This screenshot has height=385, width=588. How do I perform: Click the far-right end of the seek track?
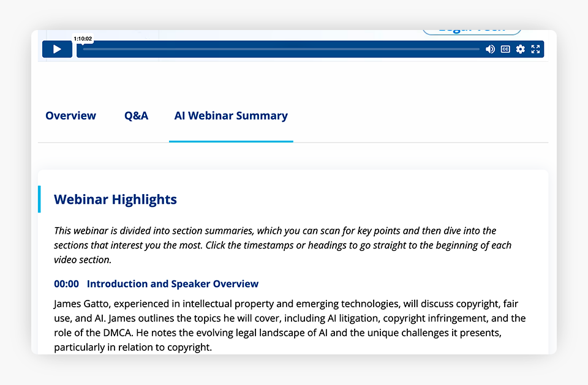pos(478,50)
